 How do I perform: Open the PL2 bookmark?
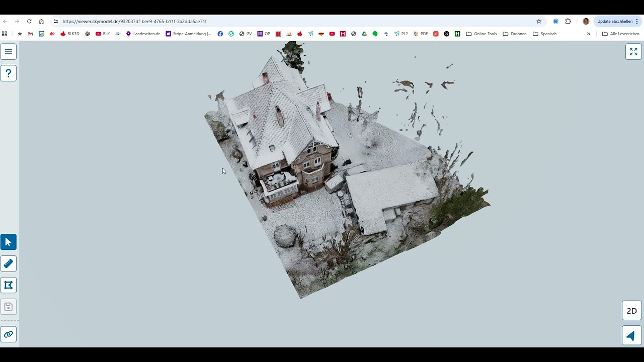(x=401, y=34)
